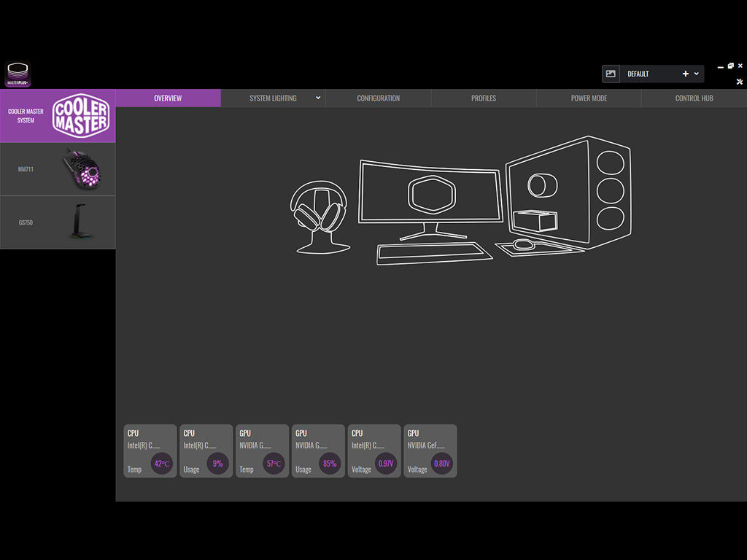
Task: Open the CPU Temp monitor tile
Action: 150,451
